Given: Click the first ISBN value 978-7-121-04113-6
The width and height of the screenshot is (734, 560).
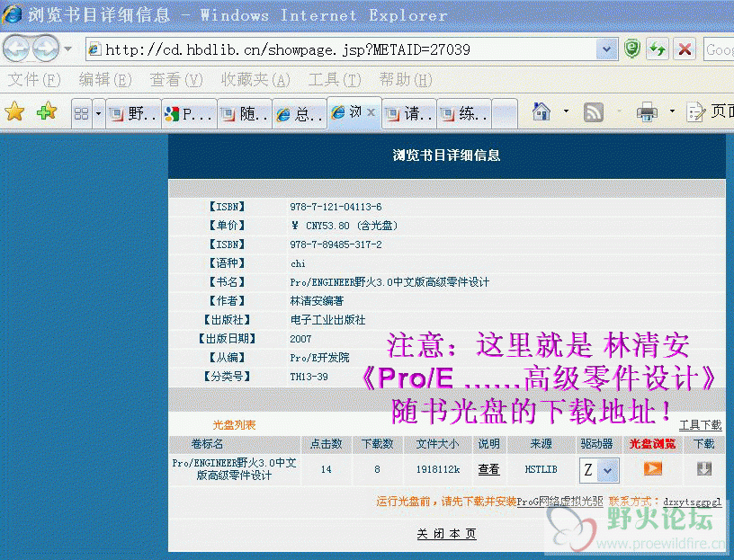Looking at the screenshot, I should (336, 207).
